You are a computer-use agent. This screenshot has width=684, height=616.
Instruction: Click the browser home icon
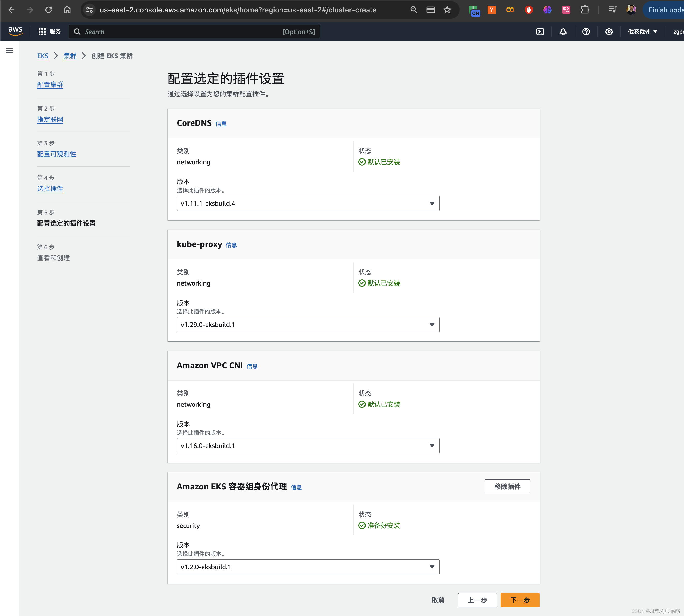[x=67, y=10]
